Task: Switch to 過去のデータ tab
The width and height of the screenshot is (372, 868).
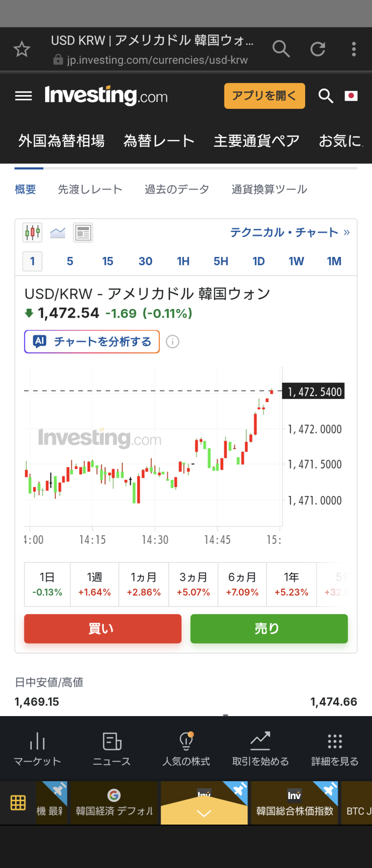Action: click(177, 190)
